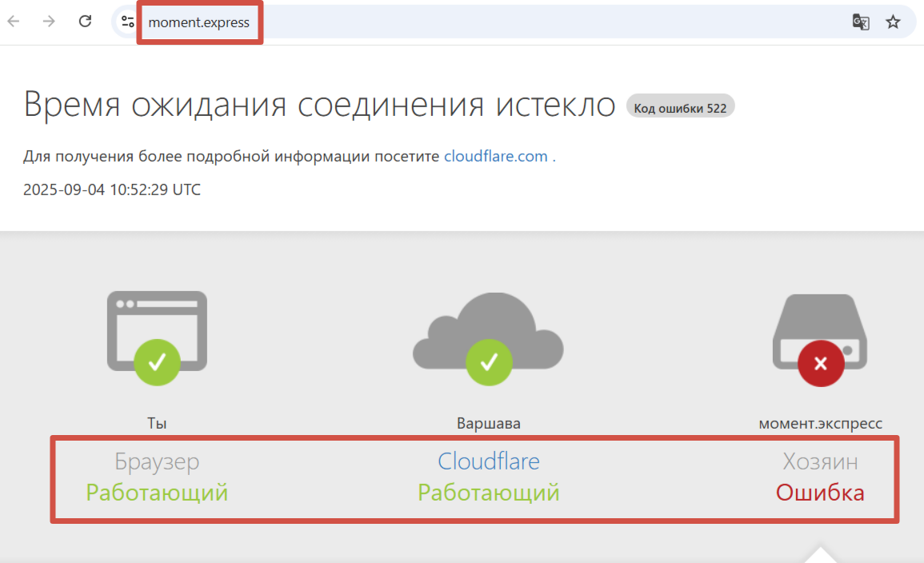Bookmark this page with the star icon

tap(894, 22)
